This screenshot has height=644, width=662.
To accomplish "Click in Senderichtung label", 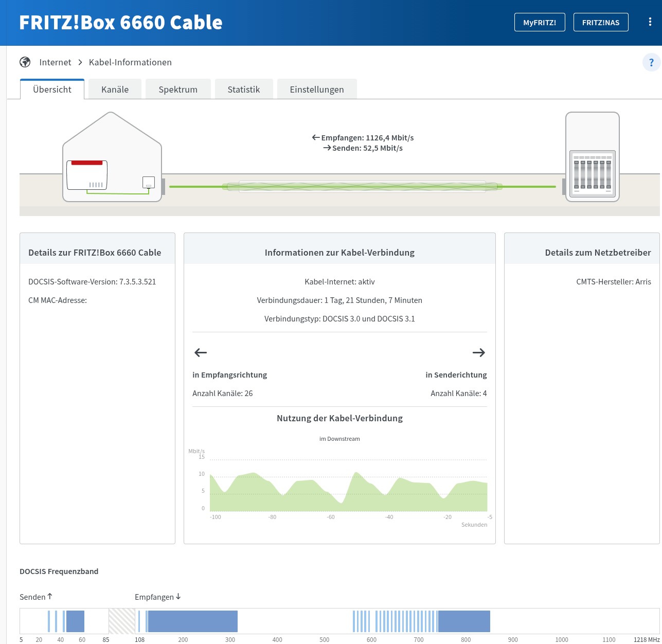I will [456, 375].
